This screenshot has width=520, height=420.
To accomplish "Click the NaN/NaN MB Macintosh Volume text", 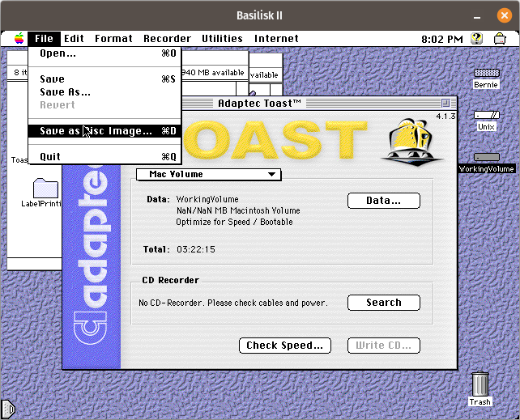I will coord(238,210).
